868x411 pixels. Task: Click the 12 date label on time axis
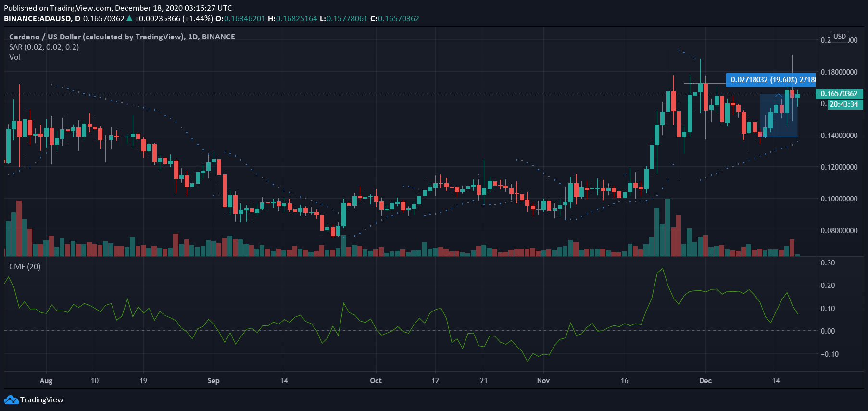pos(435,381)
